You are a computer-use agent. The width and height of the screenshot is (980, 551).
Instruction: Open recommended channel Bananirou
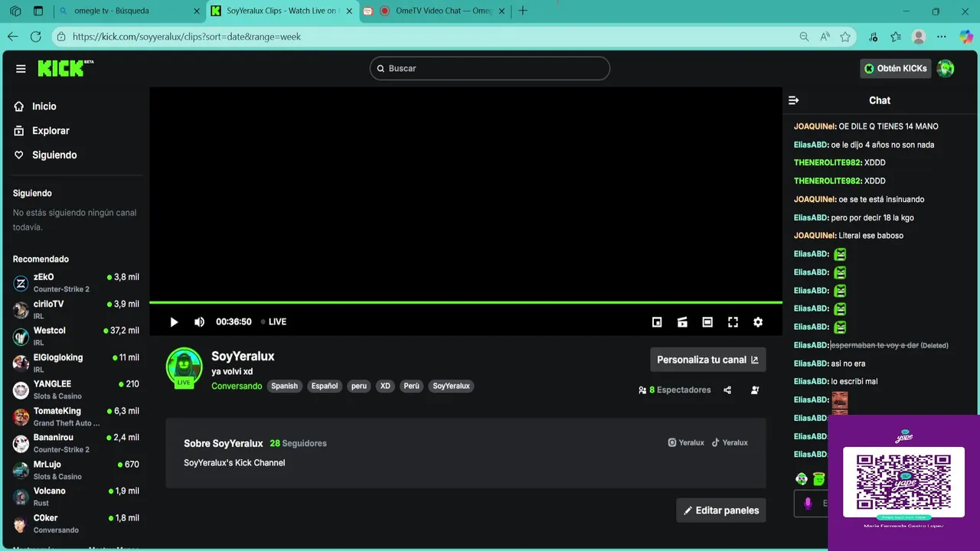point(75,444)
